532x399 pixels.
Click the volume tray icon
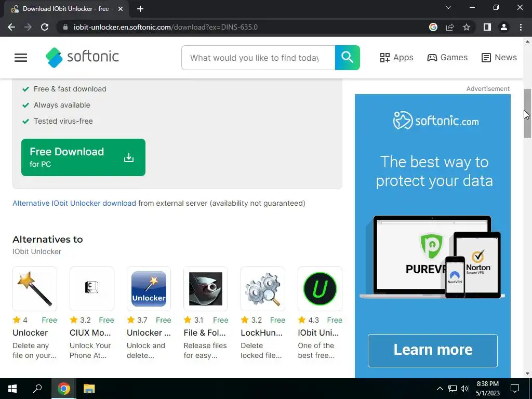coord(464,389)
